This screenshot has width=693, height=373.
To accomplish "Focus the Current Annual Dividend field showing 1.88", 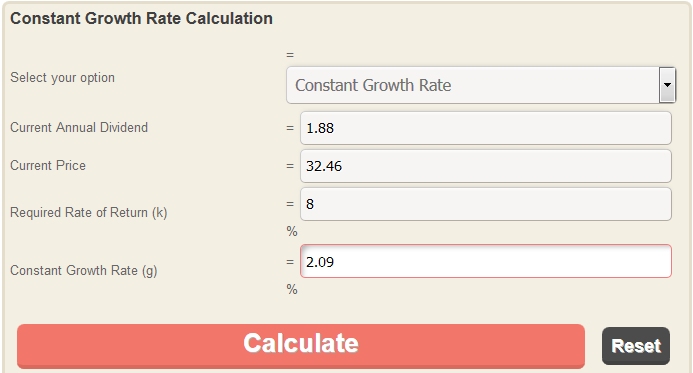I will point(486,128).
